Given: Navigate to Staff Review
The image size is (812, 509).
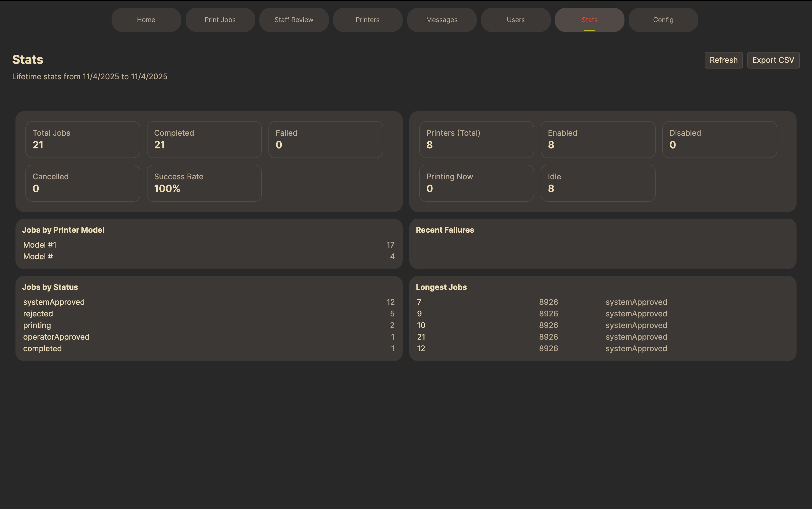Looking at the screenshot, I should [294, 20].
